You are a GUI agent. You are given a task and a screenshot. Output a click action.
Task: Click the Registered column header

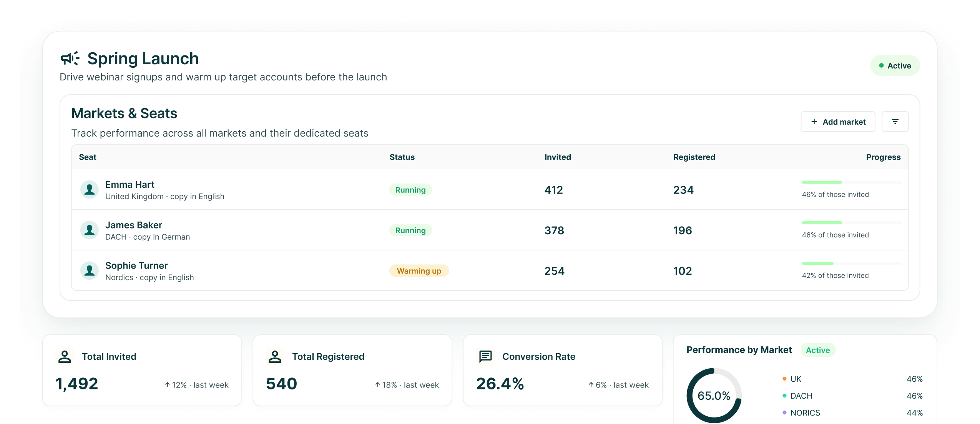694,157
